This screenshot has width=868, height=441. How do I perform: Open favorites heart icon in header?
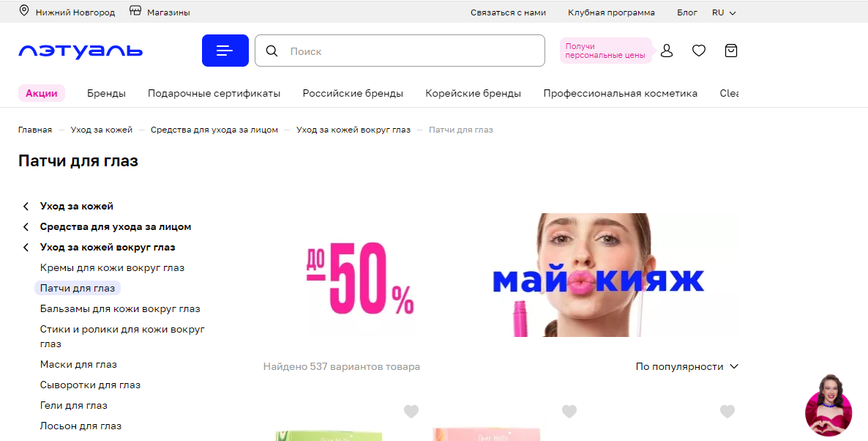point(699,51)
